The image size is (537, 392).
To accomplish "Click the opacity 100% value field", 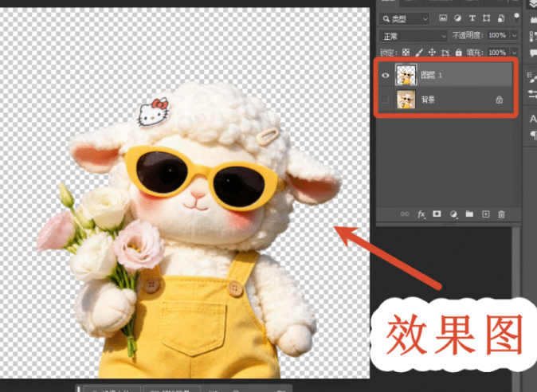I will (x=498, y=35).
